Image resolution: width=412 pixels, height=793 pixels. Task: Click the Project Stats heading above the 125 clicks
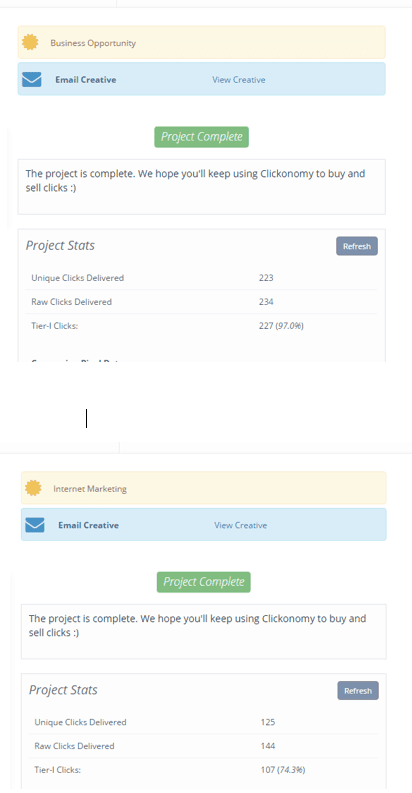click(63, 690)
